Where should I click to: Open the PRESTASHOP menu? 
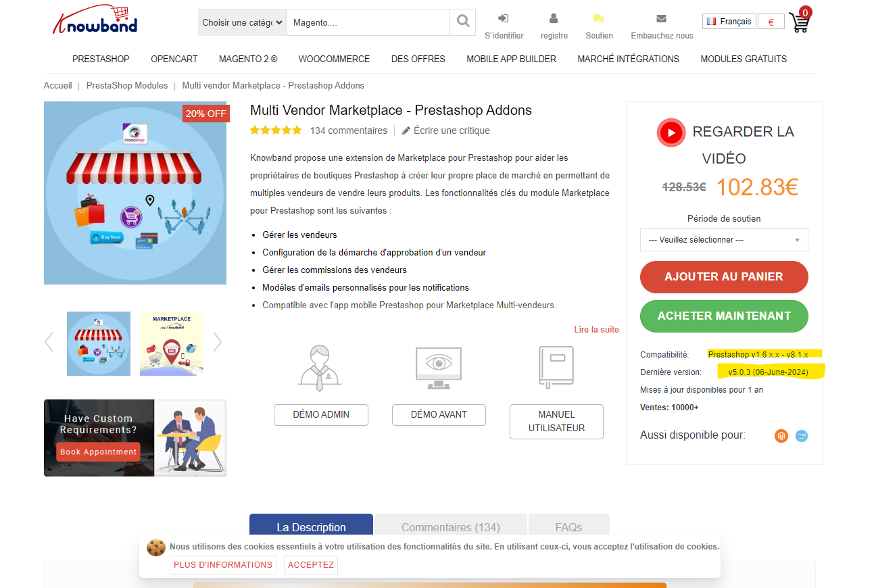101,59
